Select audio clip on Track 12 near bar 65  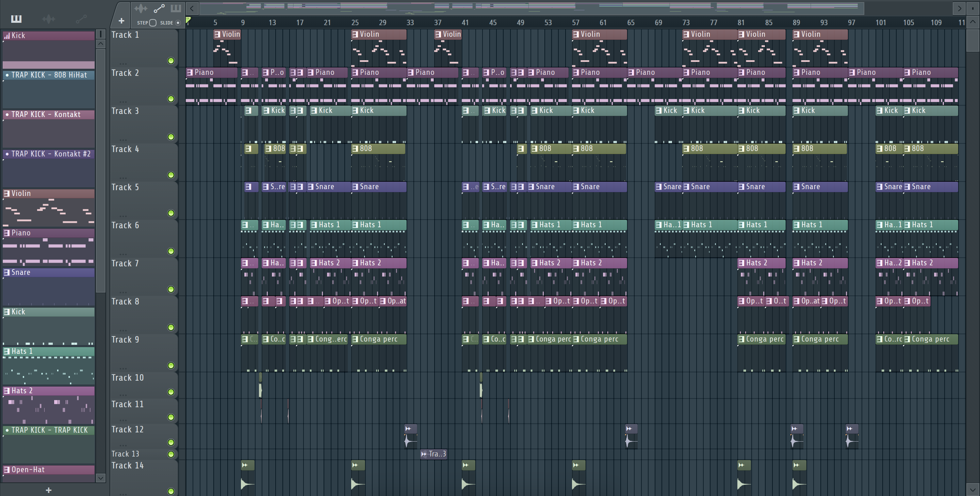[x=631, y=436]
